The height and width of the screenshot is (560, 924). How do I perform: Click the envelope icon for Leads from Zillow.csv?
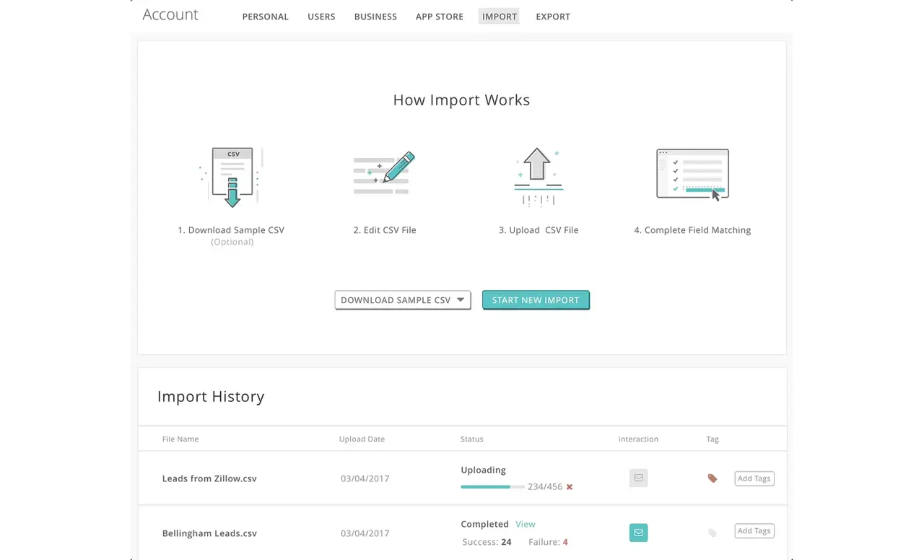pos(638,478)
